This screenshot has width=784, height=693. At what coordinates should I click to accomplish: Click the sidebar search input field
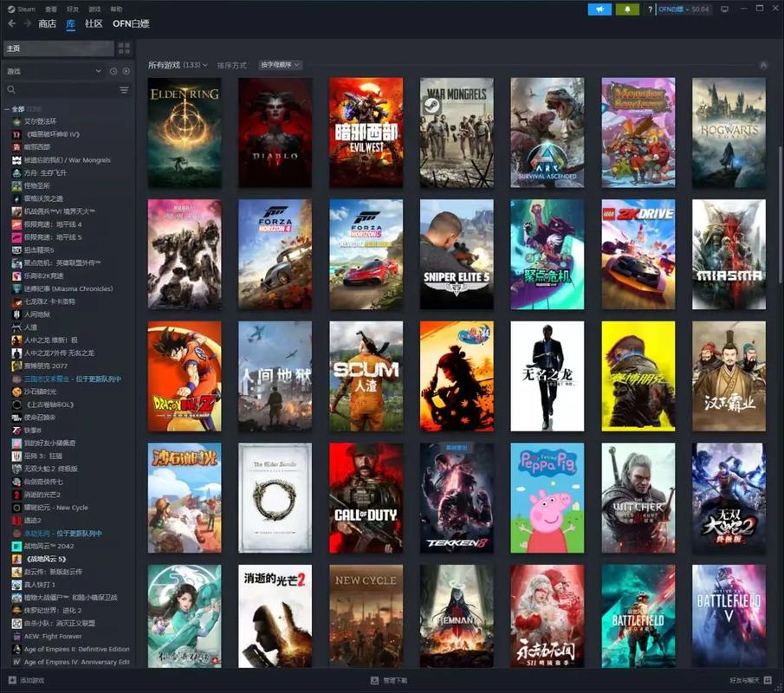point(66,89)
